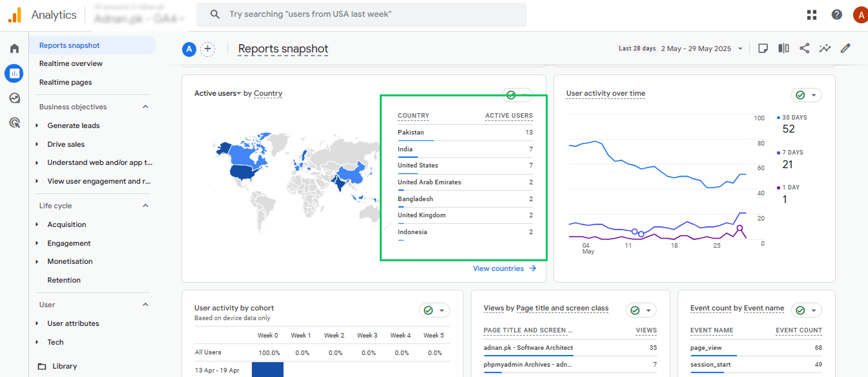Image resolution: width=868 pixels, height=377 pixels.
Task: Go to Realtime overview
Action: pyautogui.click(x=71, y=63)
